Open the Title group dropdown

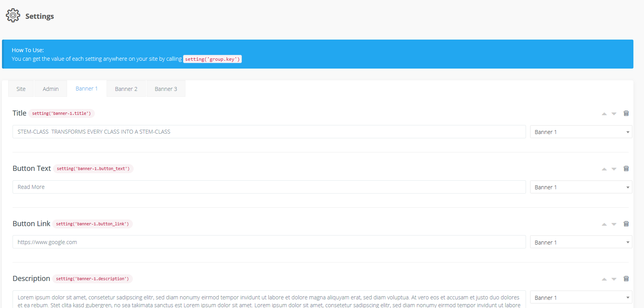point(581,132)
